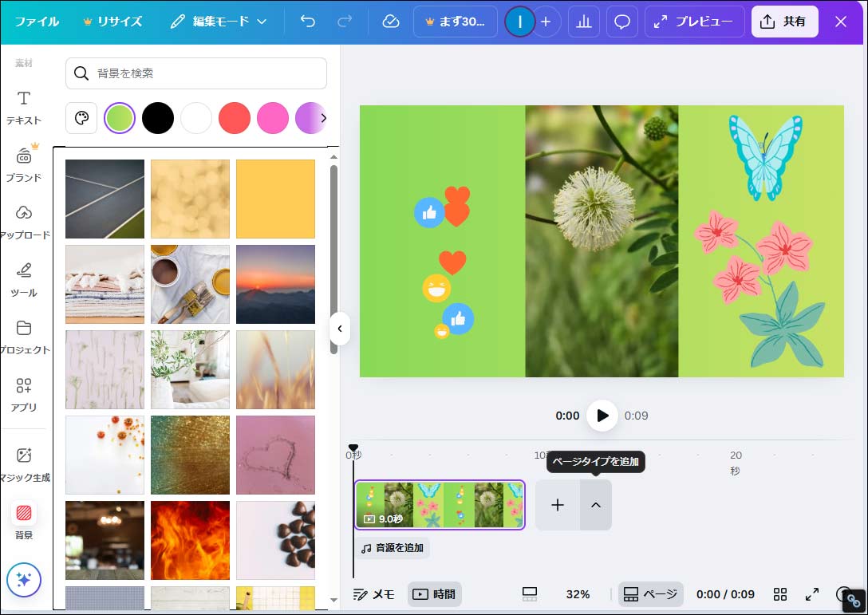Open the 32% zoom control
Viewport: 868px width, 615px height.
578,594
